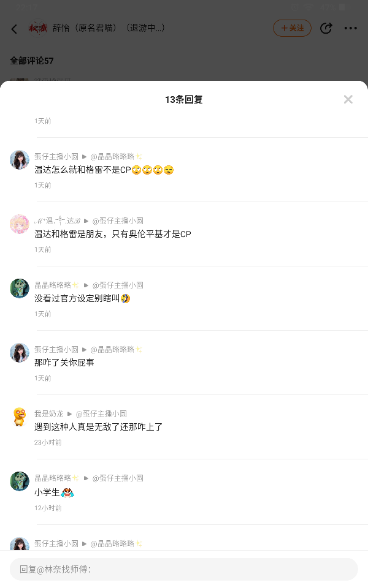Tap the green frog avatar beside 没看过官方设定别瞎叫
Viewport: 368px width, 588px height.
click(x=20, y=288)
